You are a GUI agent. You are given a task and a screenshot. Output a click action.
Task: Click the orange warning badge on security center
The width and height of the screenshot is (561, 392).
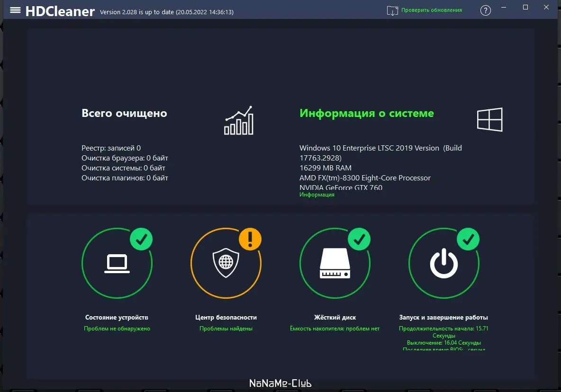pyautogui.click(x=250, y=239)
